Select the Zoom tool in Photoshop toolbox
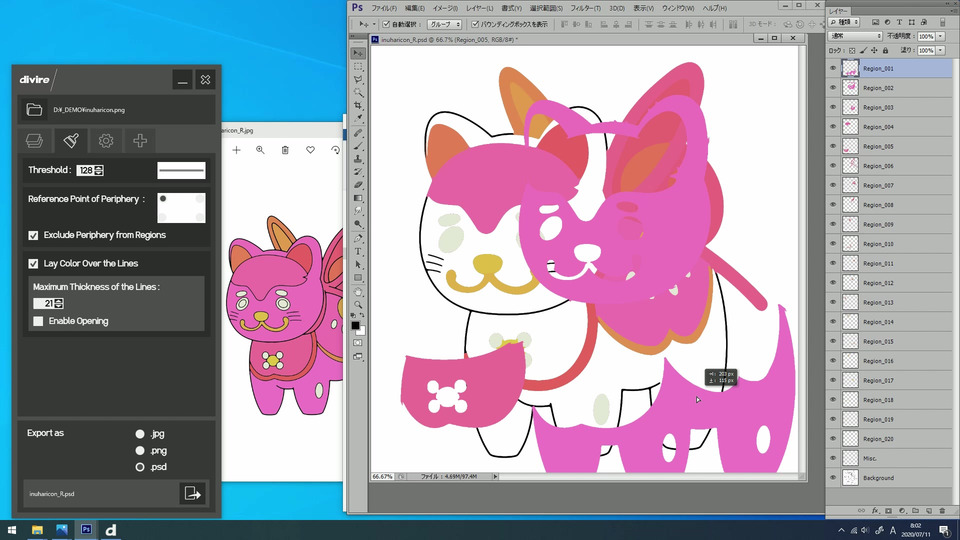960x540 pixels. (358, 304)
